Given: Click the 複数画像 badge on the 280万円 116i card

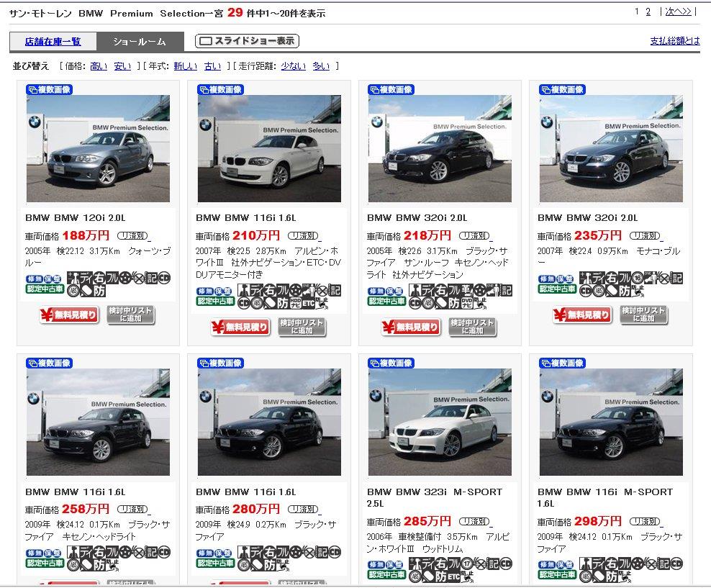Looking at the screenshot, I should click(221, 363).
